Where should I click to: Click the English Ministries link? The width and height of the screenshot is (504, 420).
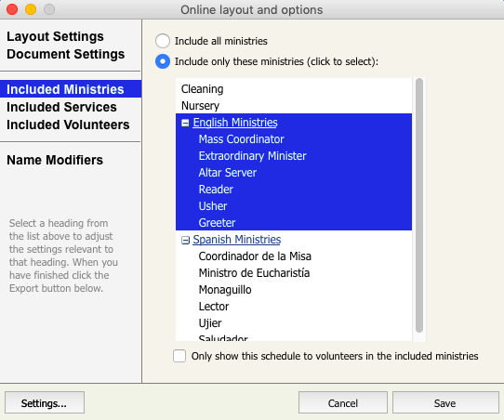coord(235,123)
